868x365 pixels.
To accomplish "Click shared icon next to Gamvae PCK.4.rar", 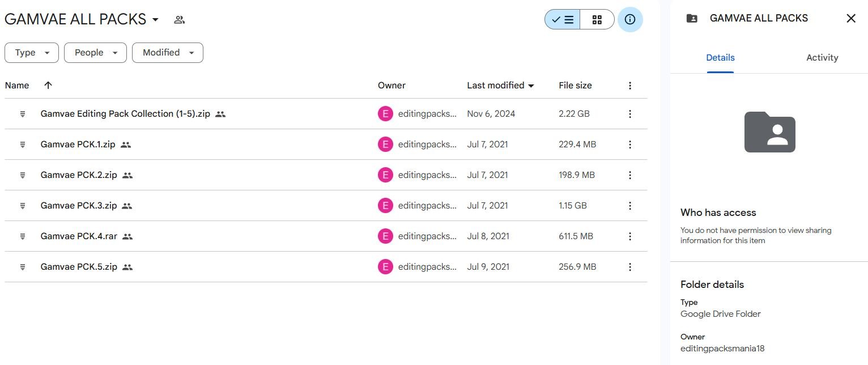I will coord(127,236).
